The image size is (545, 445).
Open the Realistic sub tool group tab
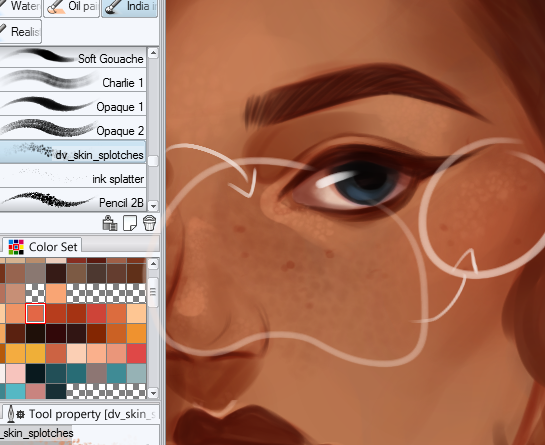point(21,32)
